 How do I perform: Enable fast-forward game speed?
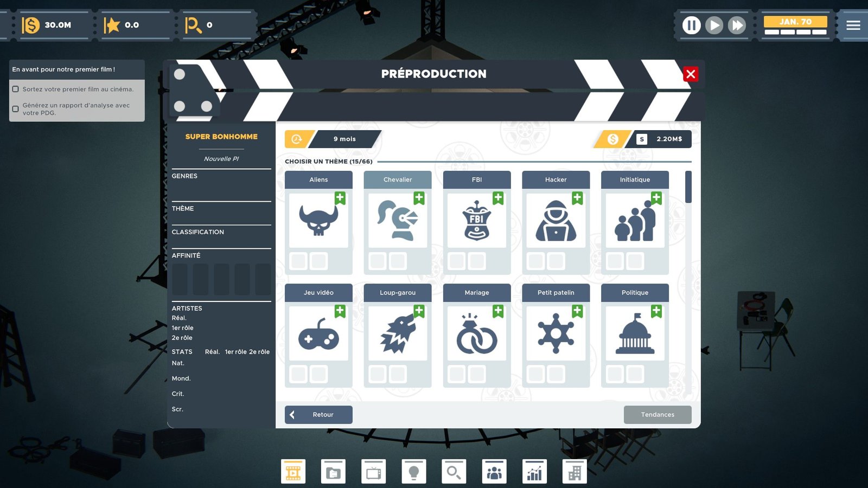[737, 25]
